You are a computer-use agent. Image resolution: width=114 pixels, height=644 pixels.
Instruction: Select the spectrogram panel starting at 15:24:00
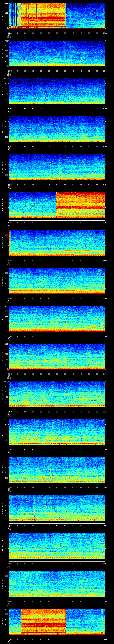pos(57,394)
